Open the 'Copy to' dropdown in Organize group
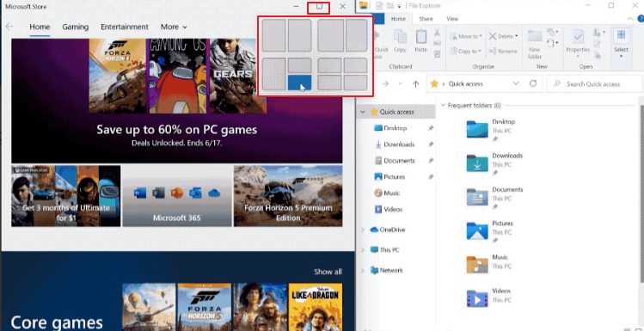The height and width of the screenshot is (331, 644). click(465, 52)
